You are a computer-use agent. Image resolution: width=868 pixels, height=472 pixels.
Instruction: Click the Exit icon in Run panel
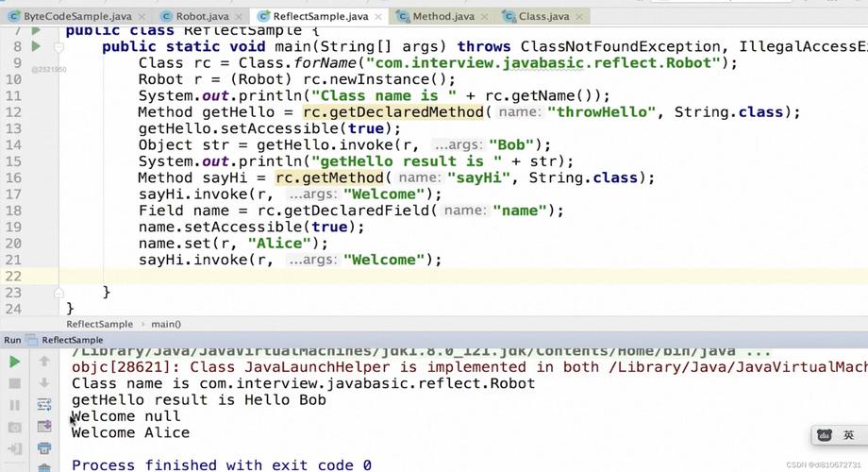14,448
